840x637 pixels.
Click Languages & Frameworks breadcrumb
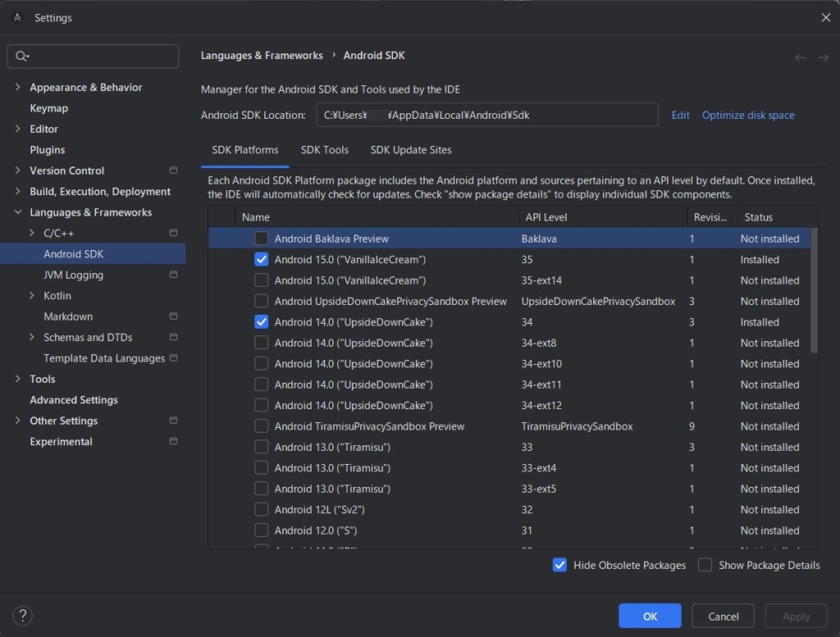pyautogui.click(x=262, y=56)
